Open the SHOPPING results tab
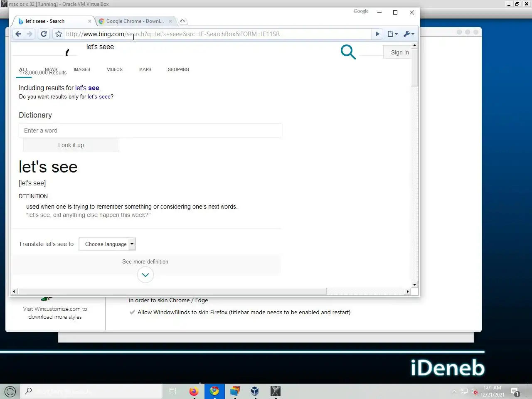The width and height of the screenshot is (532, 399). tap(178, 69)
